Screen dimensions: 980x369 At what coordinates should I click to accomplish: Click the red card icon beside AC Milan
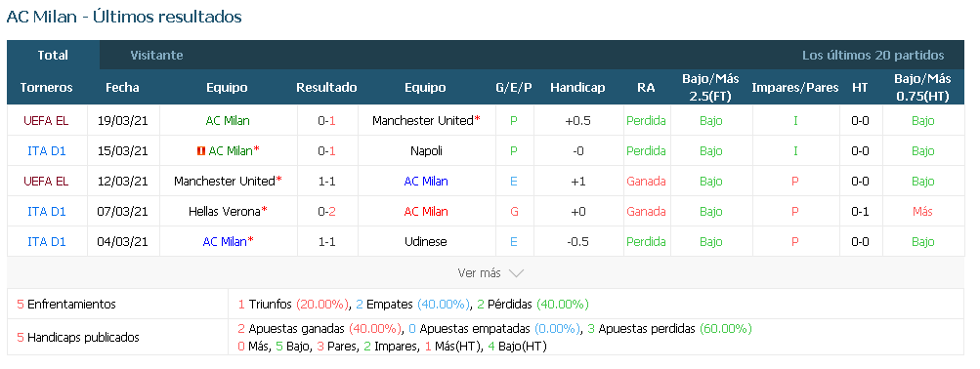[x=200, y=151]
